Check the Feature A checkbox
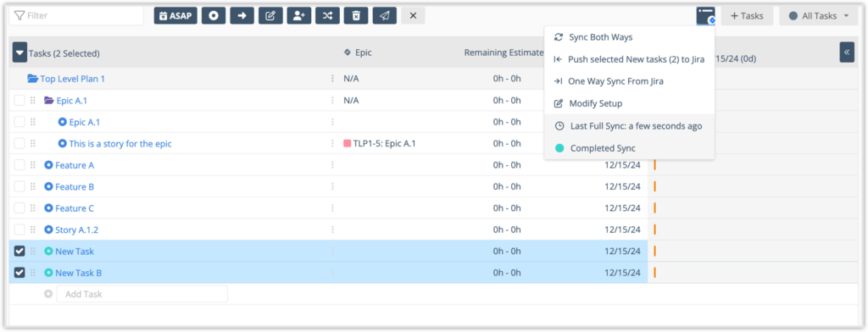The height and width of the screenshot is (332, 868). click(x=20, y=165)
